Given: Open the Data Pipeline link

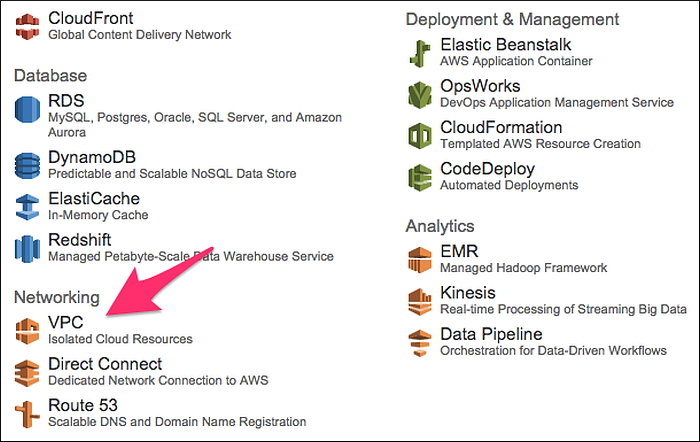Looking at the screenshot, I should [x=492, y=334].
